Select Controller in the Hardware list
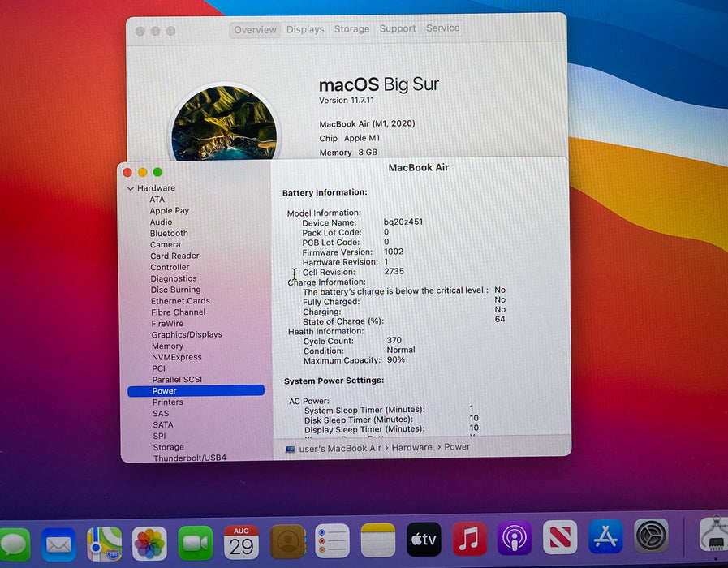Image resolution: width=728 pixels, height=568 pixels. point(170,267)
